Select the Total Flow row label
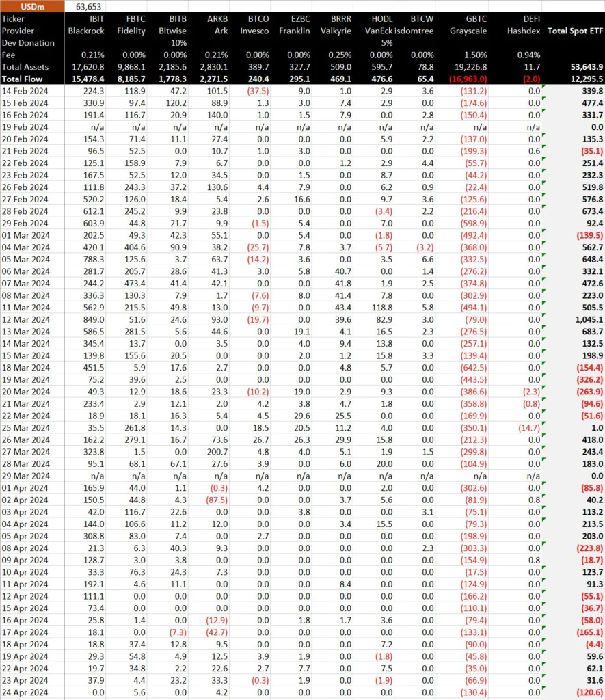The image size is (605, 700). tap(23, 79)
